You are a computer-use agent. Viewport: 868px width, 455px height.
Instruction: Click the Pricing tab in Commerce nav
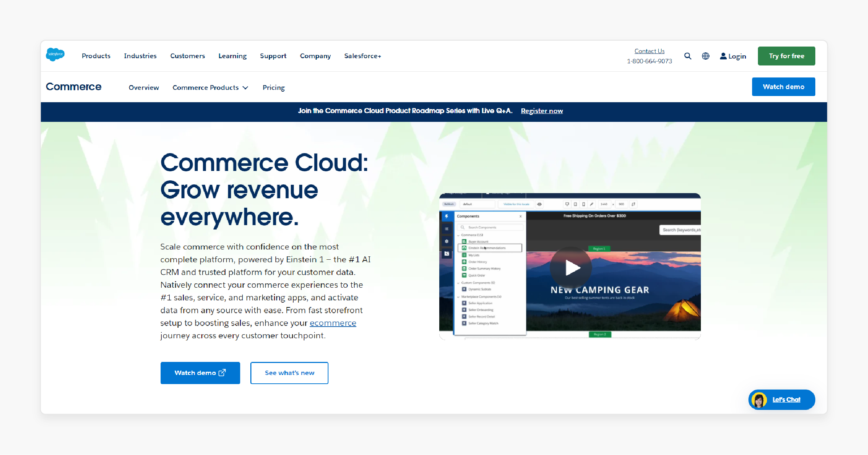[273, 87]
